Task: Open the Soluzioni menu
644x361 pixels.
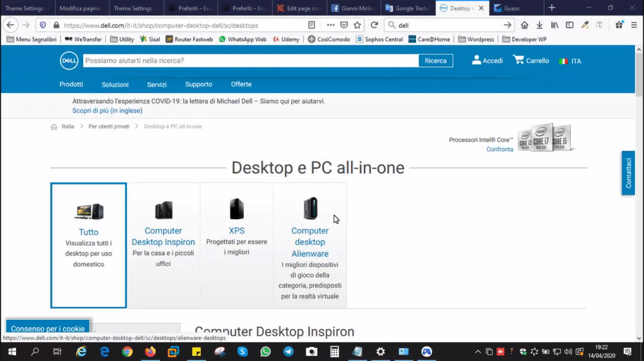Action: [x=115, y=84]
